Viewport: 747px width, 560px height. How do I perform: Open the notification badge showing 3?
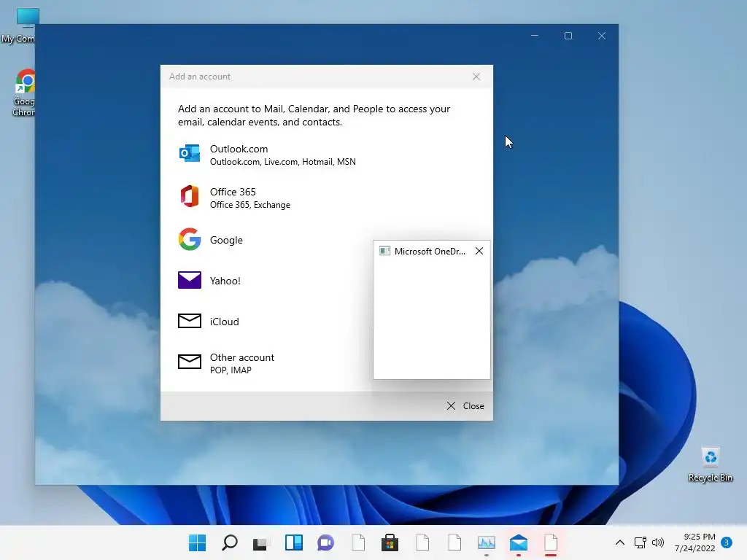tap(727, 542)
